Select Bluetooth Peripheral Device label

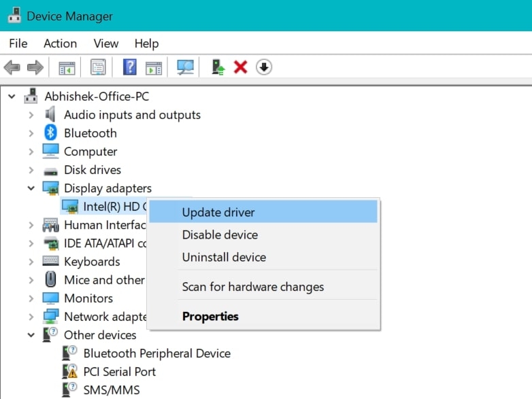pos(157,353)
